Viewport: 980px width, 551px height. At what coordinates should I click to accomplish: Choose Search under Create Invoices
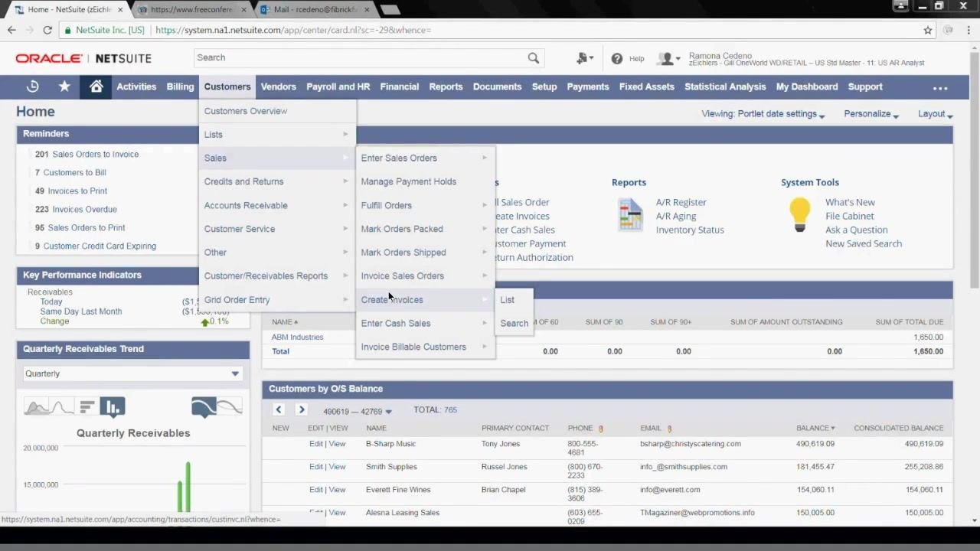(514, 323)
